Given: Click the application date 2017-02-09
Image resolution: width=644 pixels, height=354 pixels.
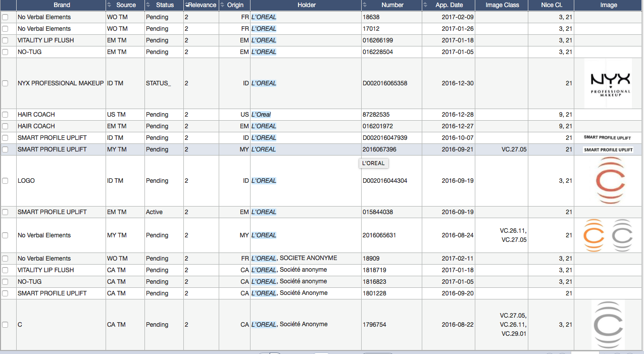Looking at the screenshot, I should (x=458, y=17).
